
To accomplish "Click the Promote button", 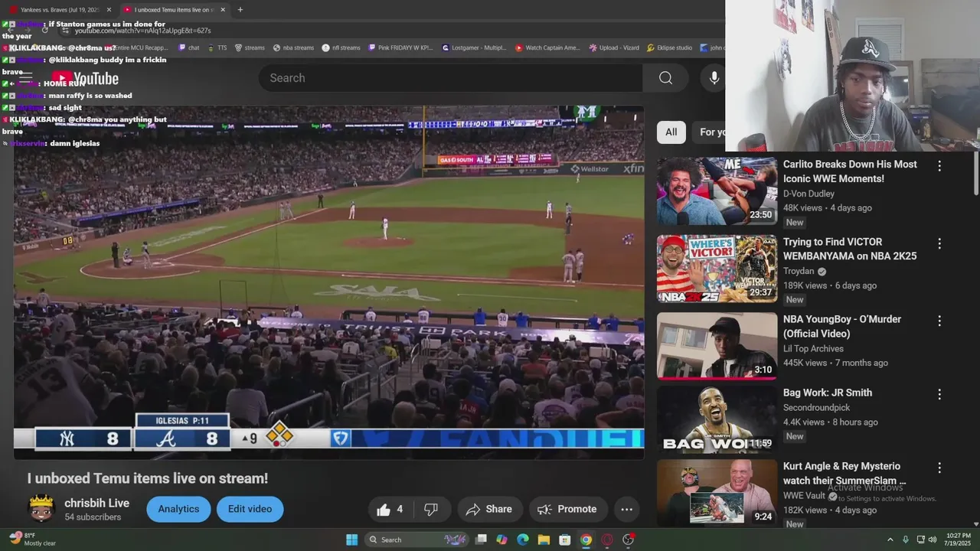I will click(x=567, y=509).
